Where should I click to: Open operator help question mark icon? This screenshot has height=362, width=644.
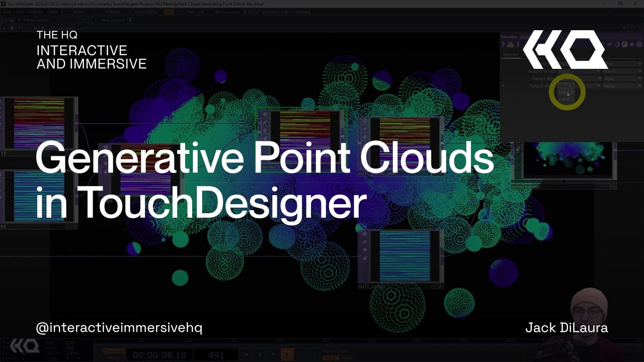[x=503, y=45]
